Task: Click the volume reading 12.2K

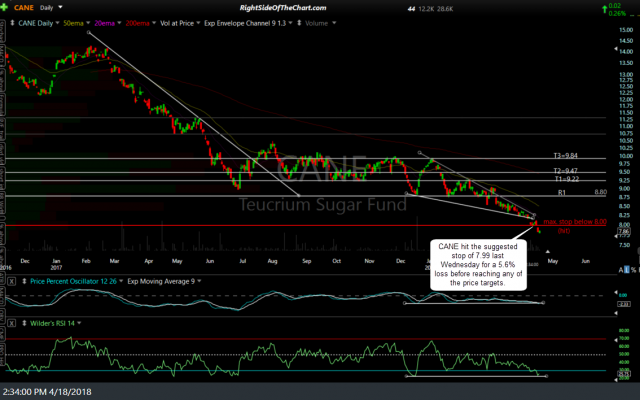Action: [426, 9]
